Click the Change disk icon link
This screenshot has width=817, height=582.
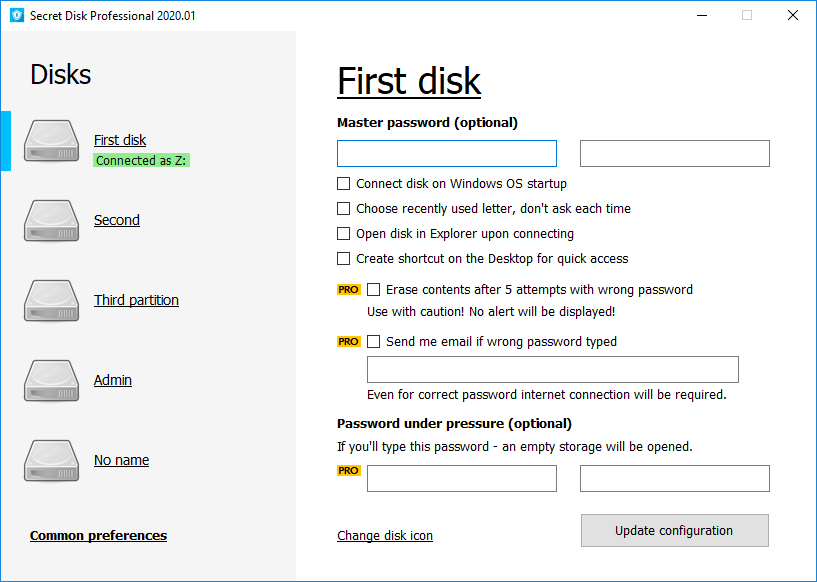385,536
